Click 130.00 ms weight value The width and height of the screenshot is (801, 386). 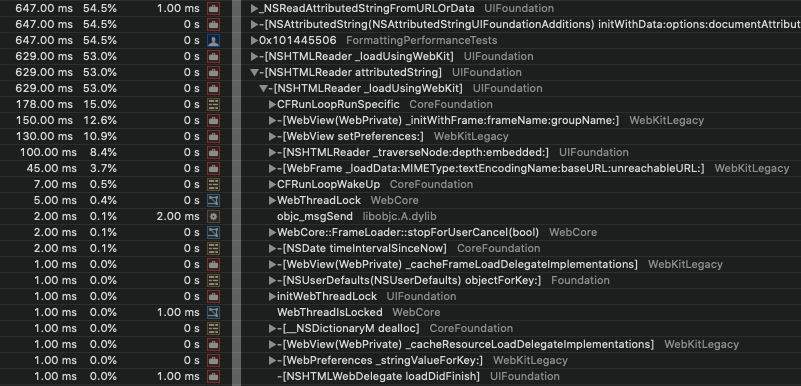(44, 136)
